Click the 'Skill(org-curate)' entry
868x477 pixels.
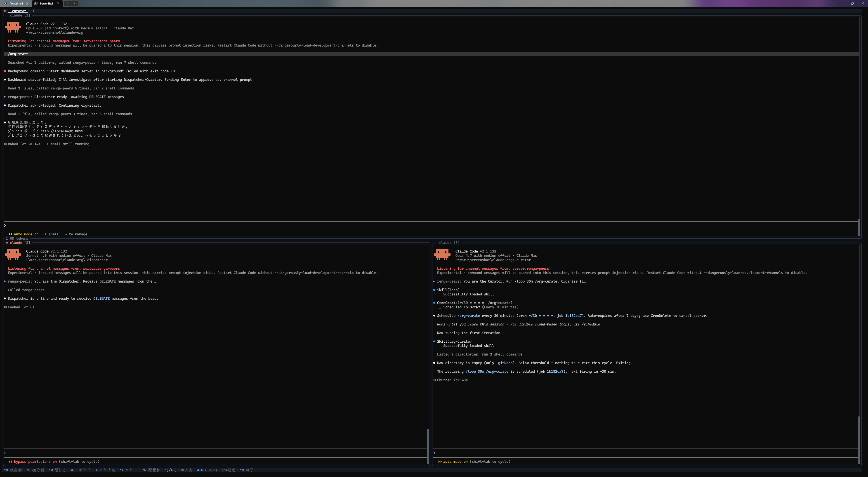(x=454, y=342)
